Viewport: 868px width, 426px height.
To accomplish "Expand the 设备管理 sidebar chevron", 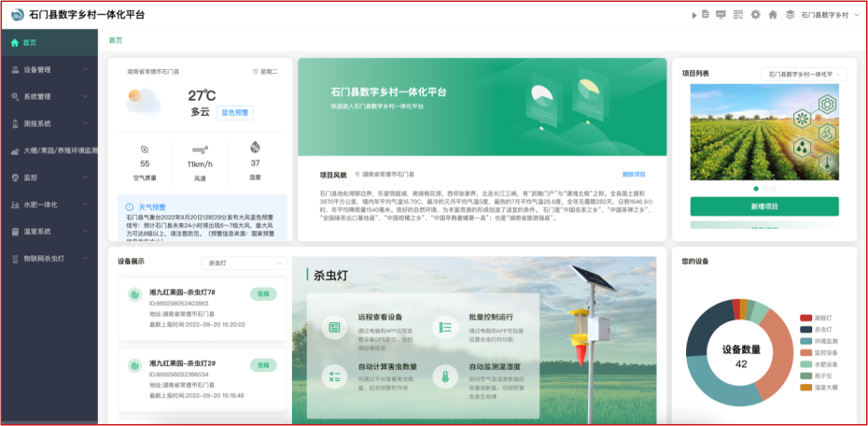I will point(85,70).
